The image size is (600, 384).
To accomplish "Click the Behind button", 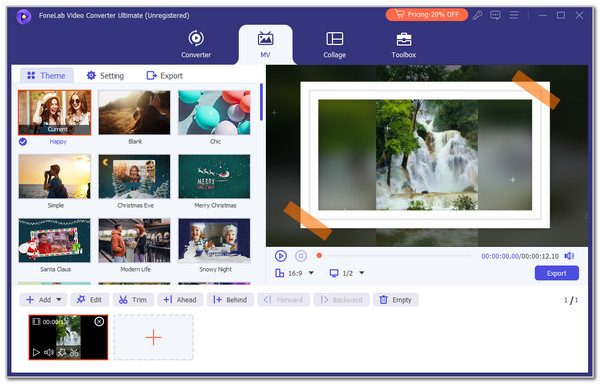I will click(x=230, y=299).
